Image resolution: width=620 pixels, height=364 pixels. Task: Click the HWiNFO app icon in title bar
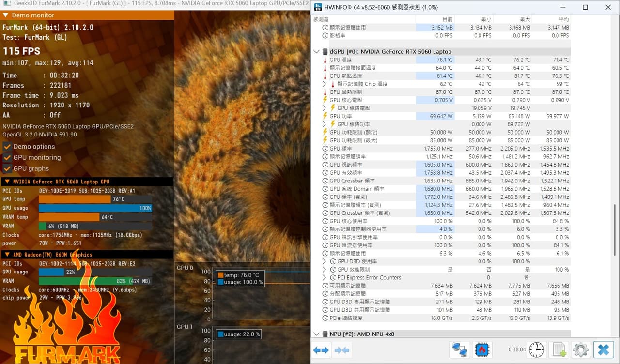(x=317, y=7)
